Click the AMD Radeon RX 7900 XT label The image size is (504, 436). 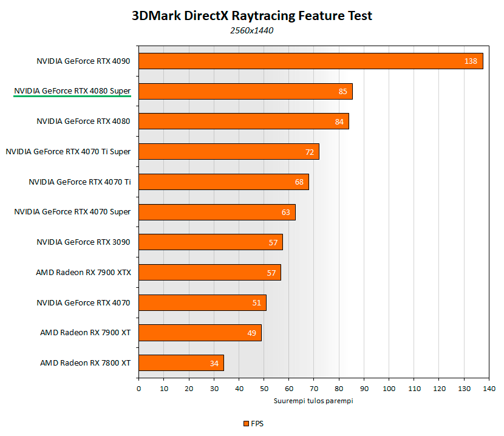coord(86,333)
